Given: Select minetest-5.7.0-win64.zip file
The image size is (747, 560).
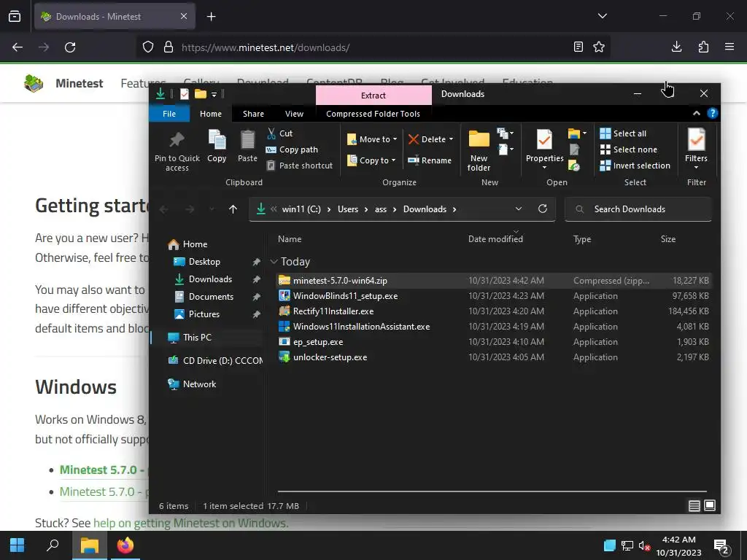Looking at the screenshot, I should 494,281.
